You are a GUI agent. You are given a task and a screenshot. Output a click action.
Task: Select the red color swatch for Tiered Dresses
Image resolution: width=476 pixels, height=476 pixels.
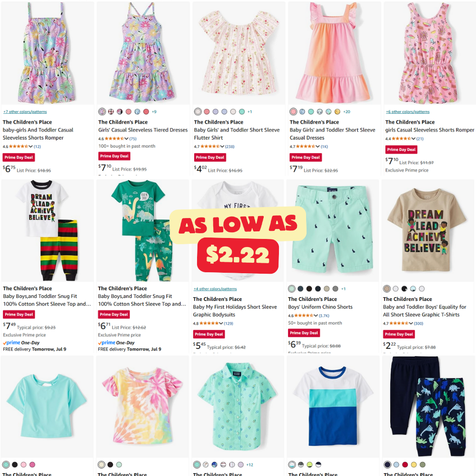(146, 112)
